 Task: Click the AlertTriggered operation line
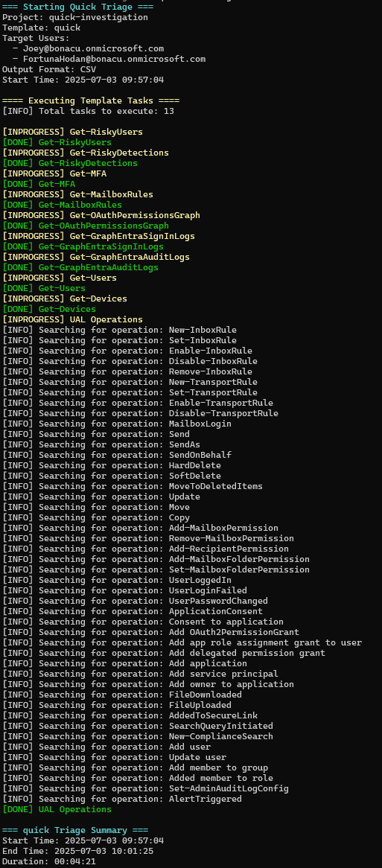(122, 800)
